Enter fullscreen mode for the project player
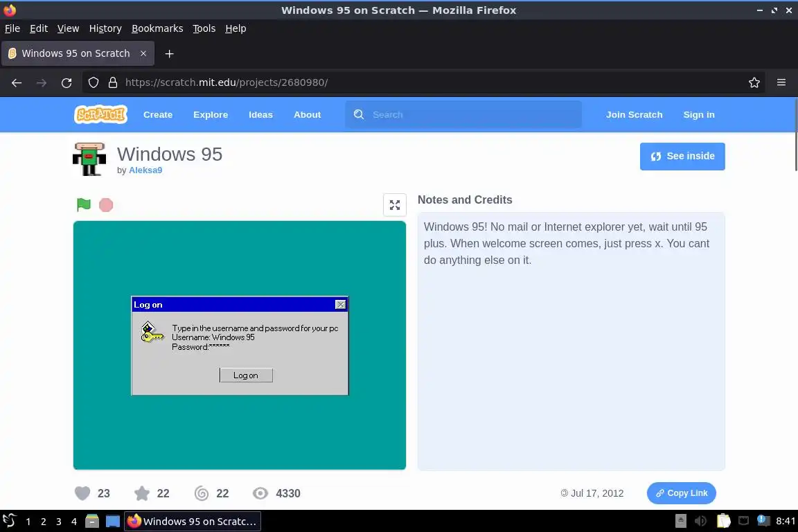 (394, 204)
